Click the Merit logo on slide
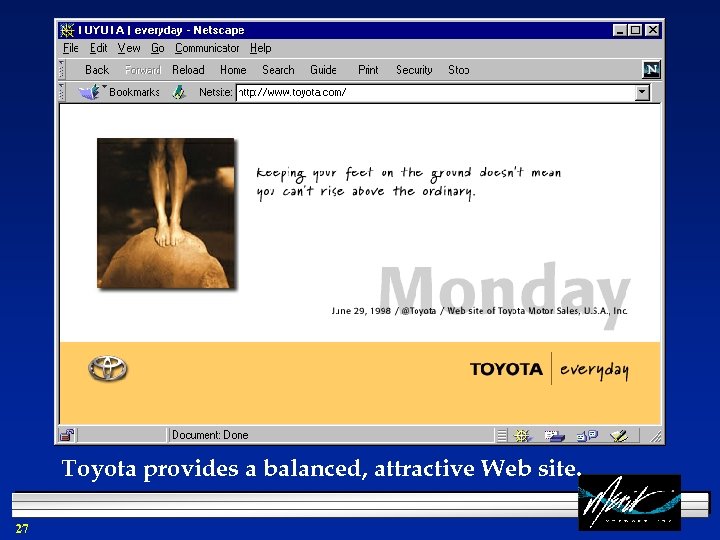 click(x=630, y=502)
